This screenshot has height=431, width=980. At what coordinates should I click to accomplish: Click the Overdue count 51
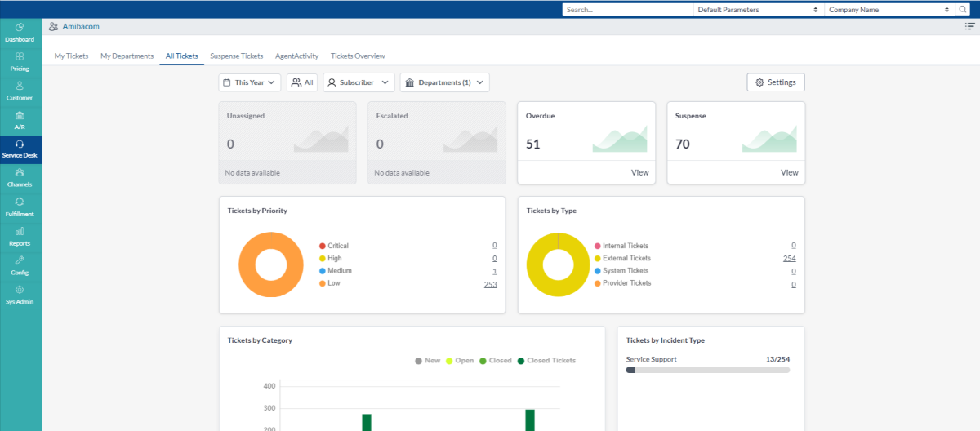pos(533,144)
